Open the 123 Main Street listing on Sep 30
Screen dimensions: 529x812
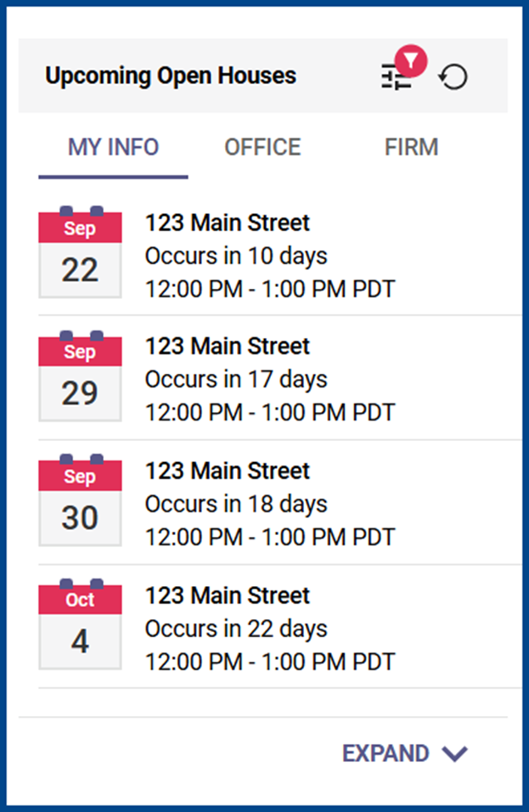(228, 471)
